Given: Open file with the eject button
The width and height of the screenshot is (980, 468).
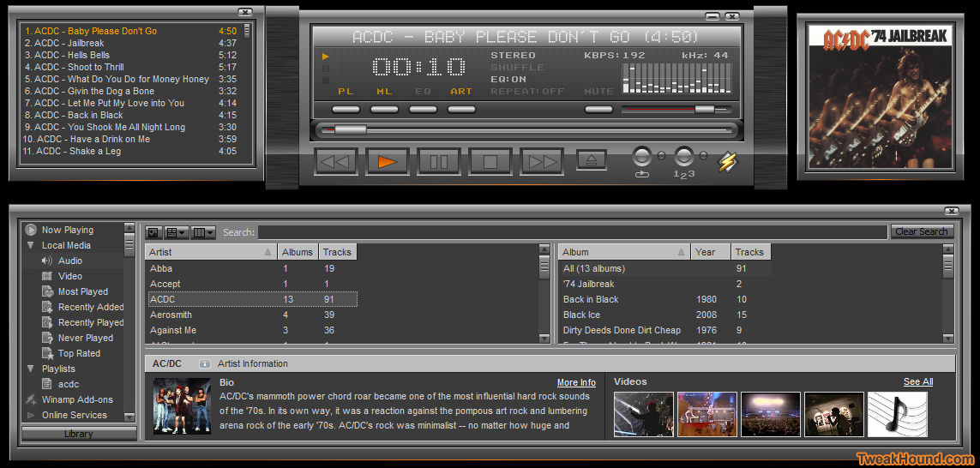Looking at the screenshot, I should 592,159.
